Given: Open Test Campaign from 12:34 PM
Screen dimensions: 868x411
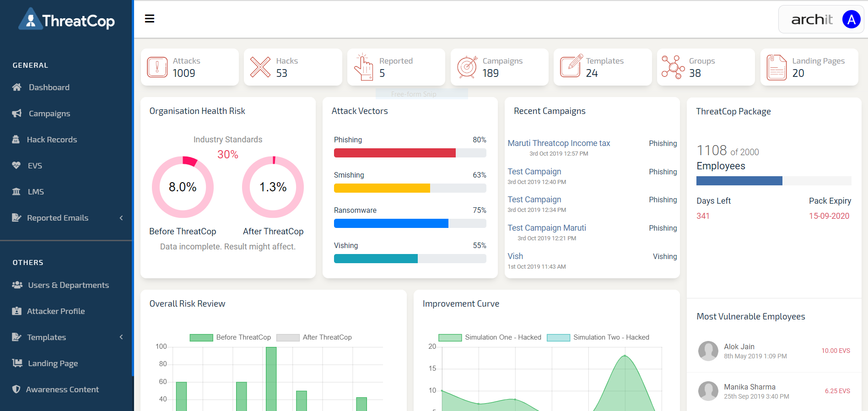Looking at the screenshot, I should (534, 200).
